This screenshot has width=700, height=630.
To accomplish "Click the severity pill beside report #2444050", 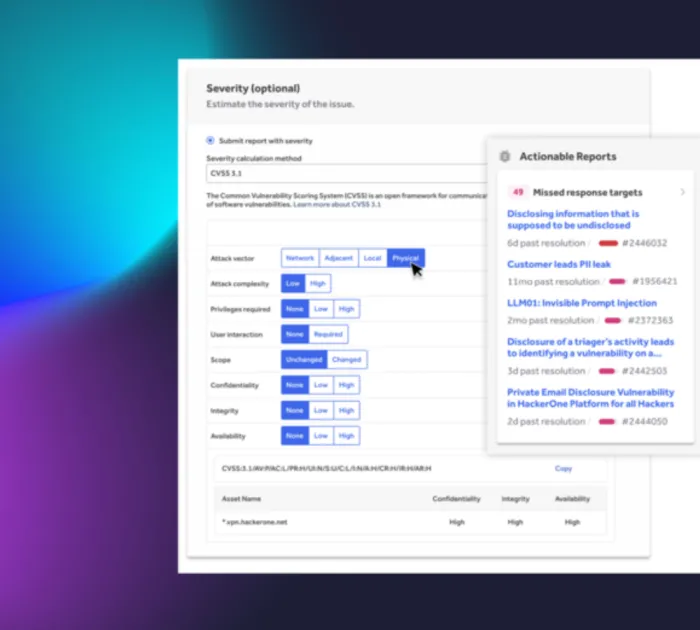I will point(606,422).
